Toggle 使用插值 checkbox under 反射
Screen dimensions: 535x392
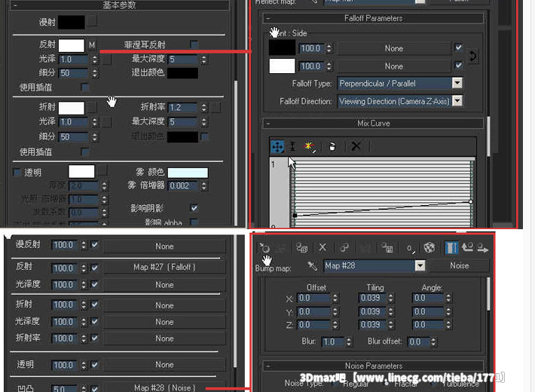[85, 87]
